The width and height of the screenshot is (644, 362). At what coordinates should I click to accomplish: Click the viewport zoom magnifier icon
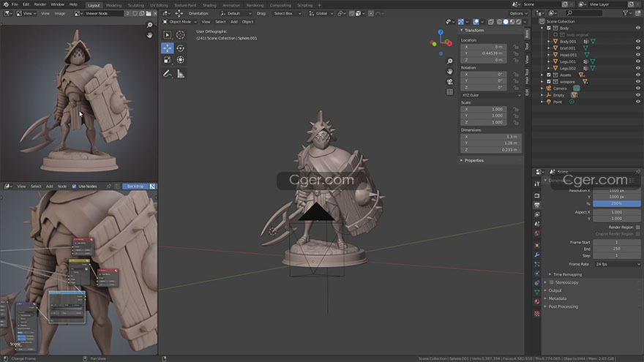point(450,61)
